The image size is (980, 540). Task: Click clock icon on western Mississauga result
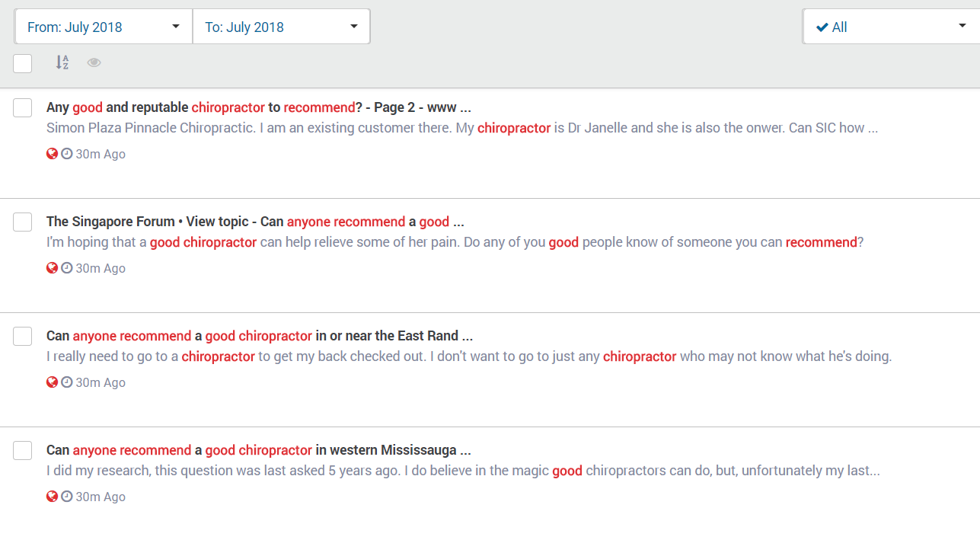coord(67,497)
